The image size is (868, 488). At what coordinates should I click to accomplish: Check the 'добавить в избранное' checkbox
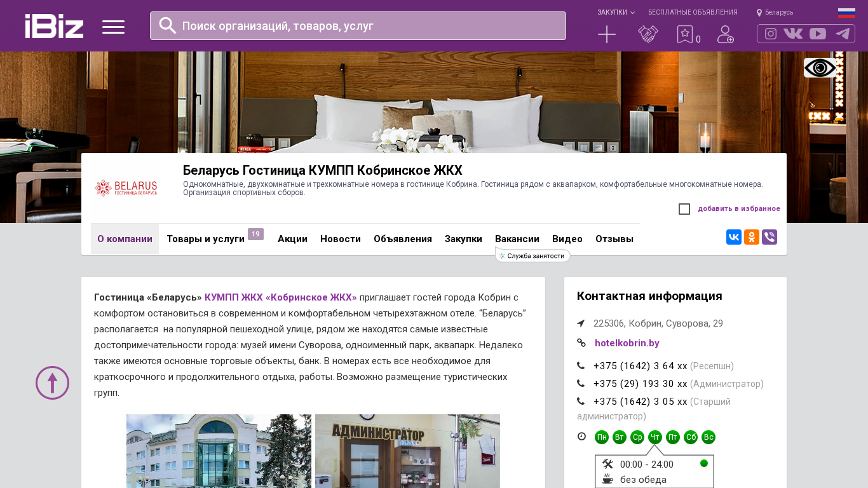pos(684,209)
